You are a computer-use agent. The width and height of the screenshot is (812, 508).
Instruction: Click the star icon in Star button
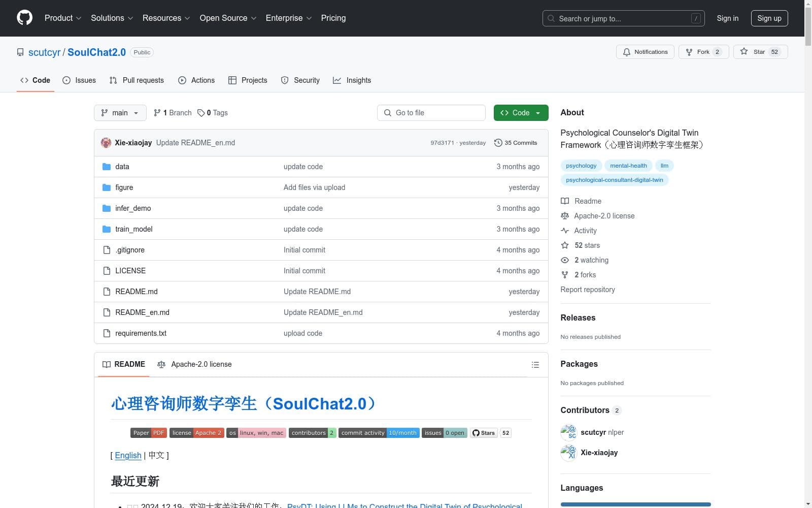(744, 51)
